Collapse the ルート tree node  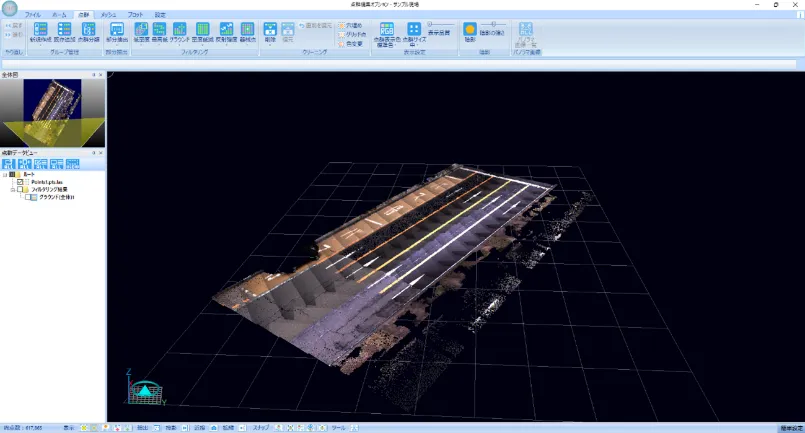(x=5, y=174)
